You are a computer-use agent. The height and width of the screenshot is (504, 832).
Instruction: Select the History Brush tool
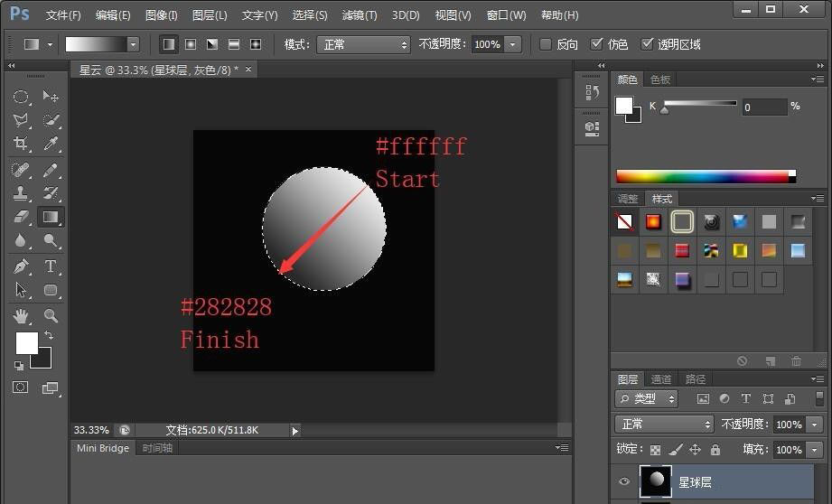coord(51,193)
